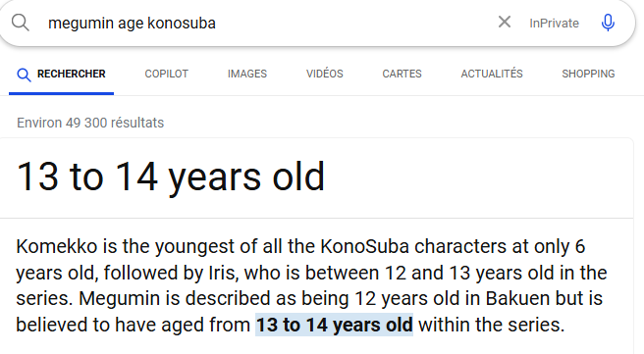This screenshot has width=644, height=354.
Task: Click the InPrivate indicator label
Action: click(x=554, y=23)
